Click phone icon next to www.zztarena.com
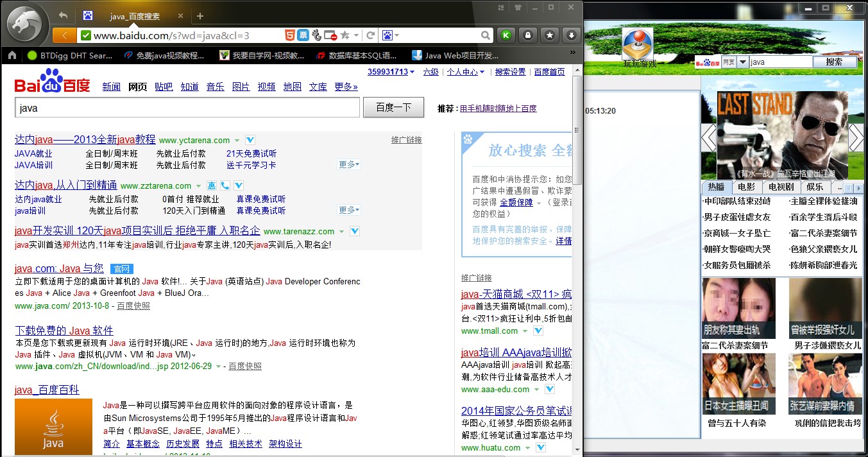The width and height of the screenshot is (868, 457). coord(225,185)
